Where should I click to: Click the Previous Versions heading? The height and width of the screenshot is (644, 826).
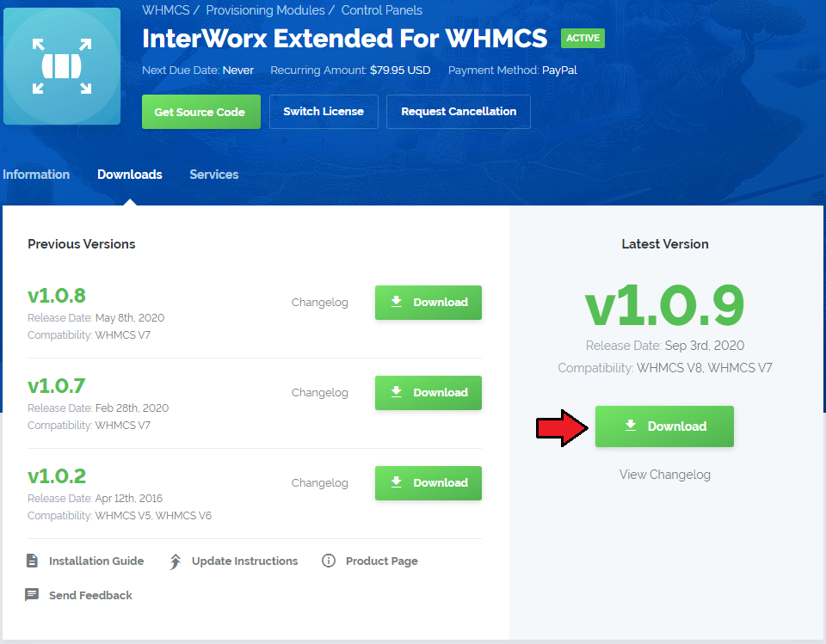[82, 244]
